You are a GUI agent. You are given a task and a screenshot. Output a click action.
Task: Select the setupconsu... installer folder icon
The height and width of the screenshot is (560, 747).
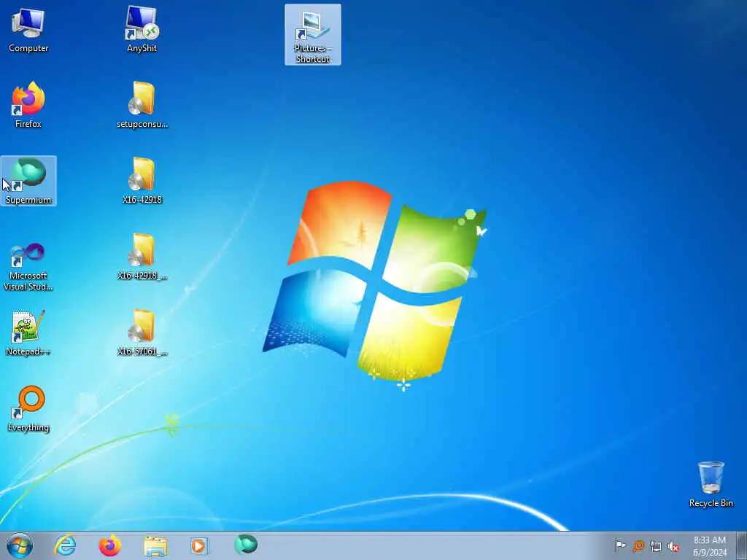point(142,106)
